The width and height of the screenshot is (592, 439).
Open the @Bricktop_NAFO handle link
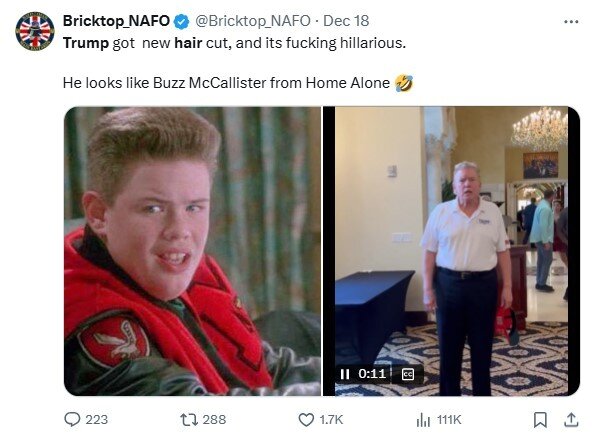[253, 21]
